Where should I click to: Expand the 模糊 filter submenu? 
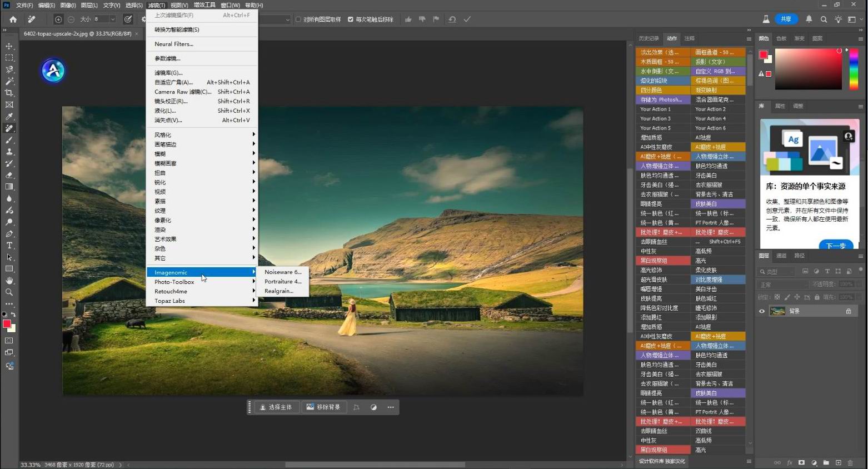[202, 153]
